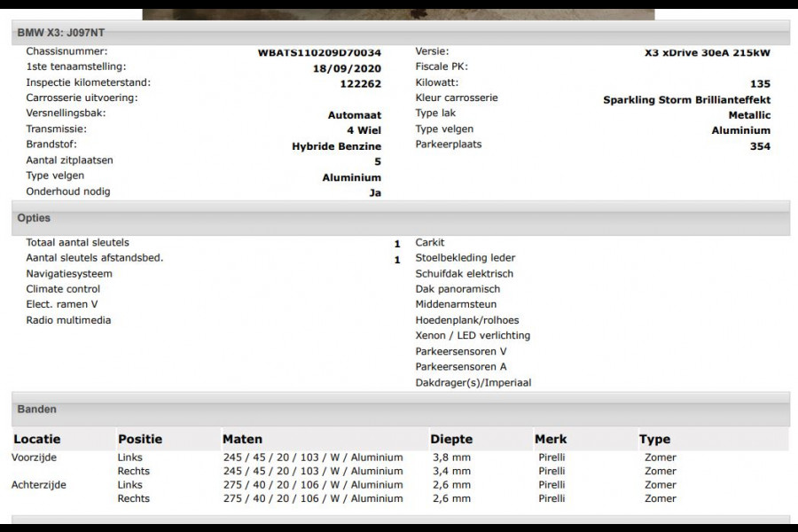Click the Positie column header
The width and height of the screenshot is (798, 532).
pyautogui.click(x=140, y=439)
